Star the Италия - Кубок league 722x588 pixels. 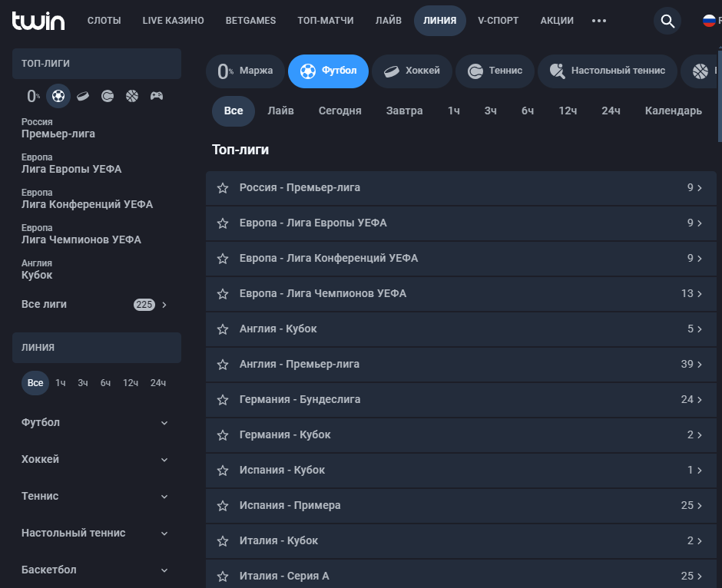tap(223, 541)
